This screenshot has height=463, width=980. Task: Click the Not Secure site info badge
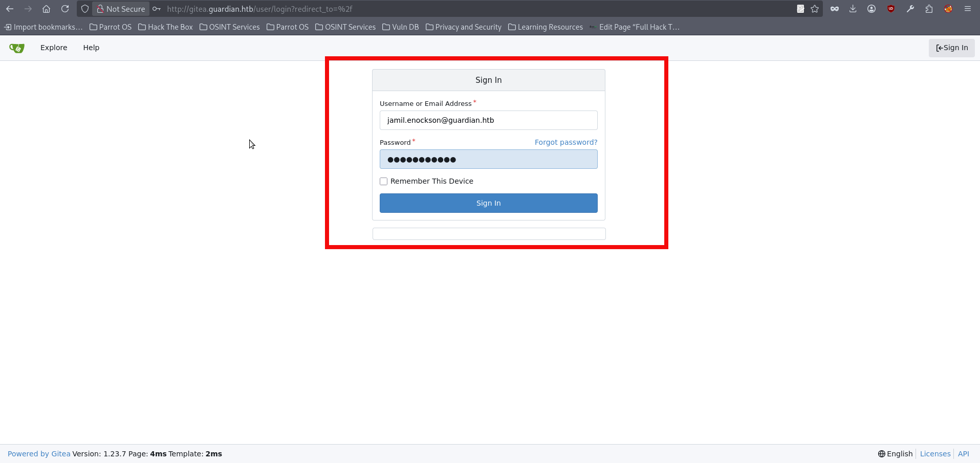[121, 9]
